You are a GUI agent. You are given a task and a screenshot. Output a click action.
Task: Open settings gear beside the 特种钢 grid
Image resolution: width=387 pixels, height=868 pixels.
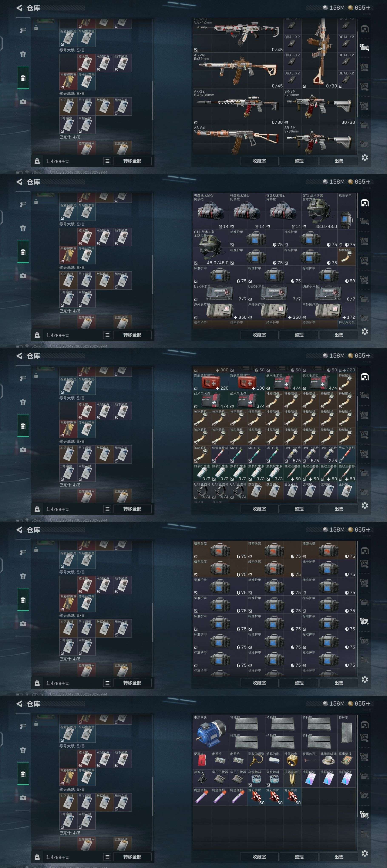click(364, 853)
